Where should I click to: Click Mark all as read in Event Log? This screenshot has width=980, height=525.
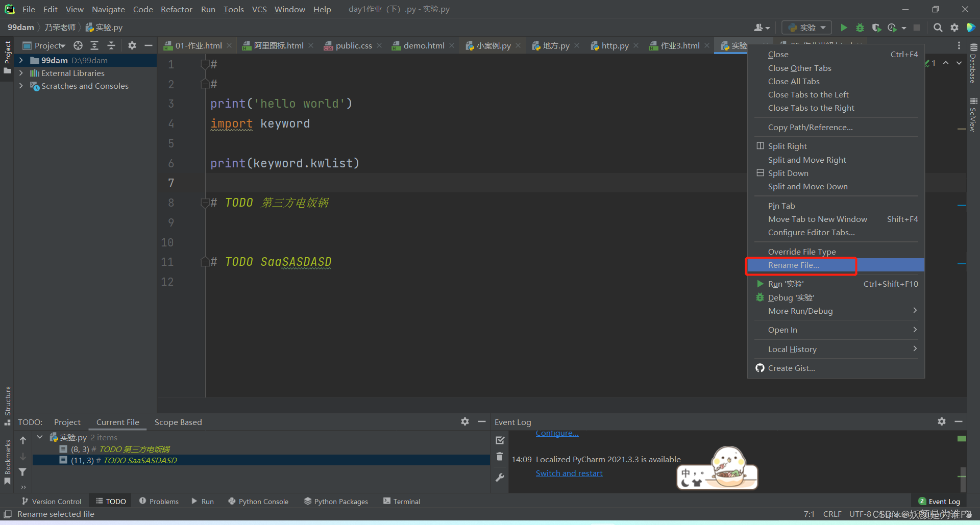point(500,440)
